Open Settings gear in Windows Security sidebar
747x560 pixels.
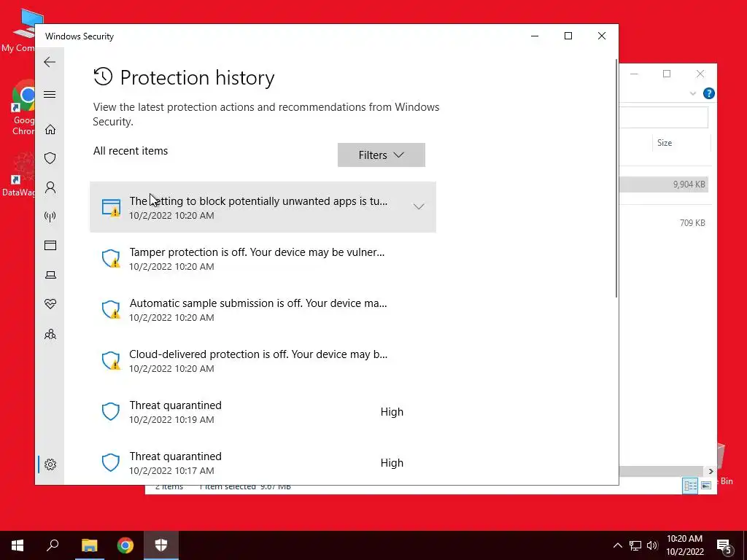[50, 464]
